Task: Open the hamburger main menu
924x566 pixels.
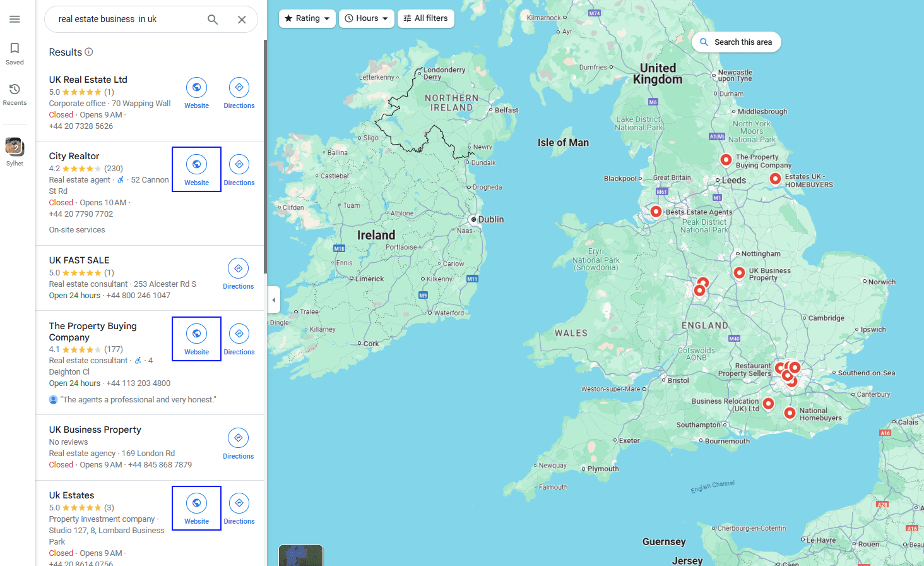Action: pyautogui.click(x=15, y=19)
